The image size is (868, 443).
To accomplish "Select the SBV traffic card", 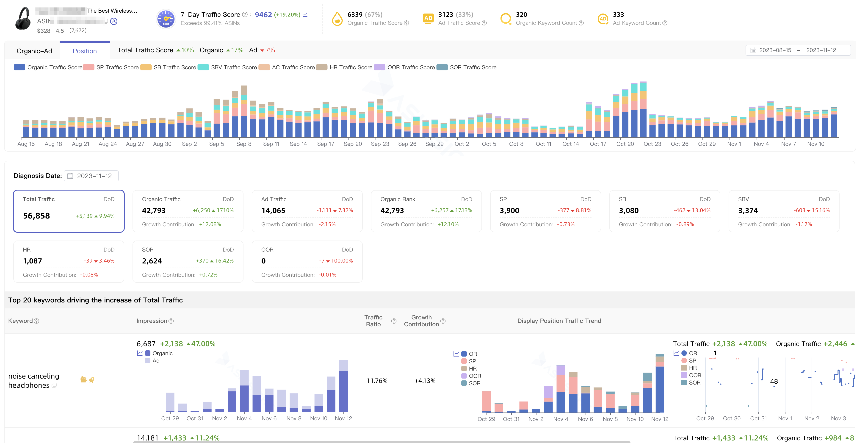I will coord(784,211).
